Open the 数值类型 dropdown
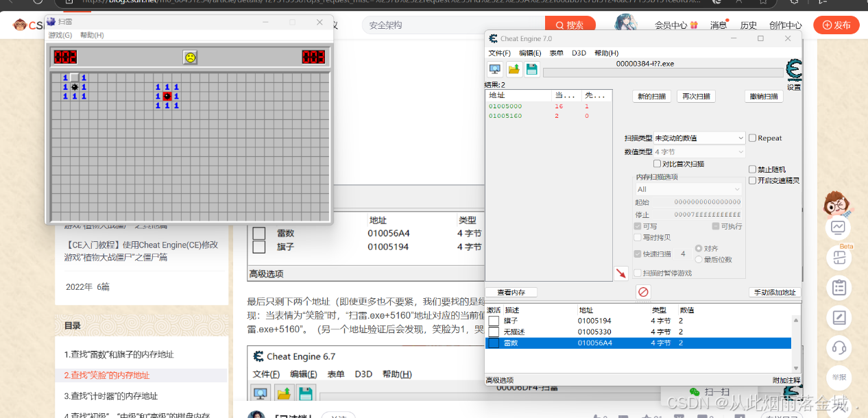Image resolution: width=868 pixels, height=418 pixels. pyautogui.click(x=699, y=151)
